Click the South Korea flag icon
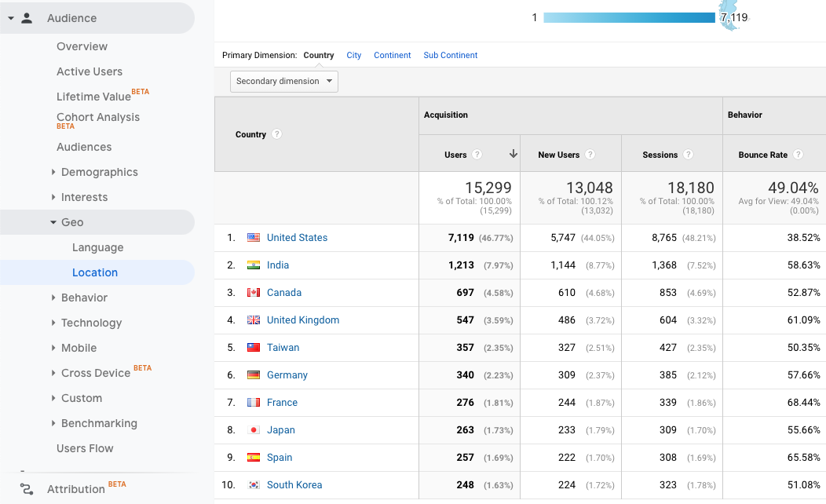The width and height of the screenshot is (826, 504). click(254, 484)
